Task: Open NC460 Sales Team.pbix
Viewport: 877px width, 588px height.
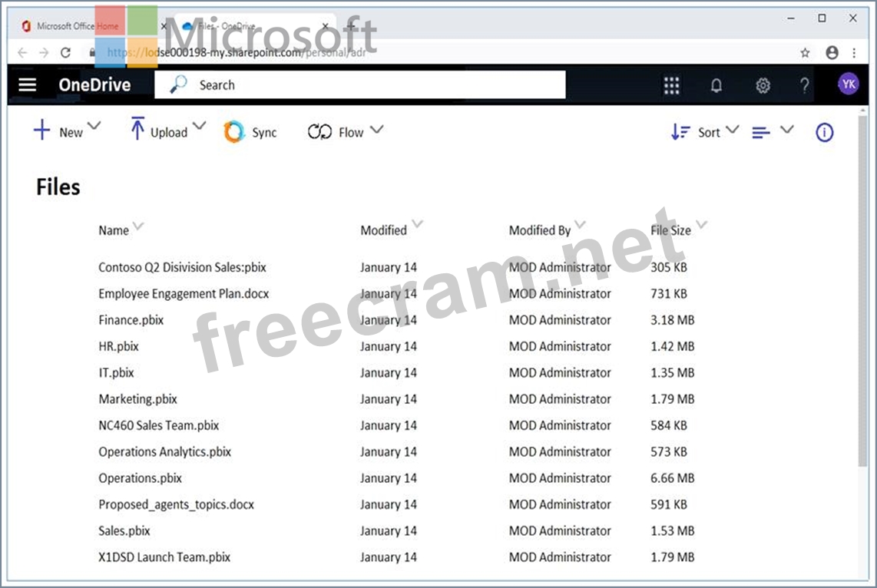Action: click(x=159, y=424)
